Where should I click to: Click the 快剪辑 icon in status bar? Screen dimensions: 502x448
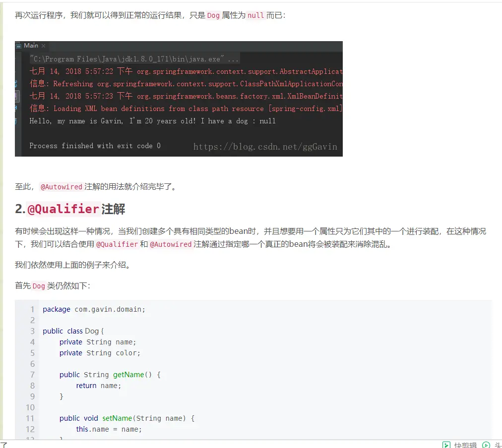446,445
